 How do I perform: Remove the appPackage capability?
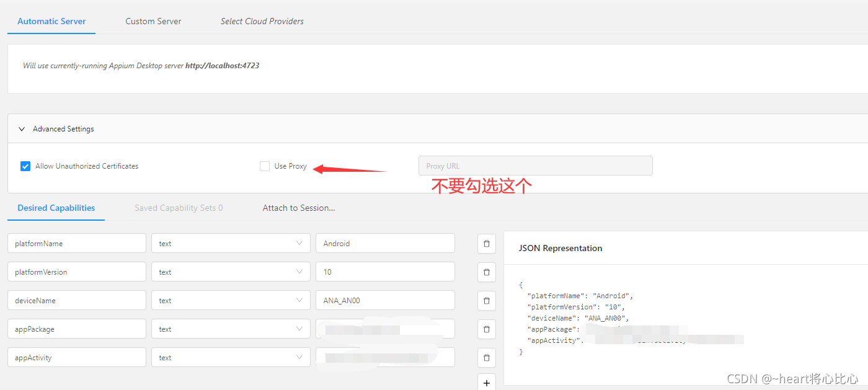click(x=486, y=329)
